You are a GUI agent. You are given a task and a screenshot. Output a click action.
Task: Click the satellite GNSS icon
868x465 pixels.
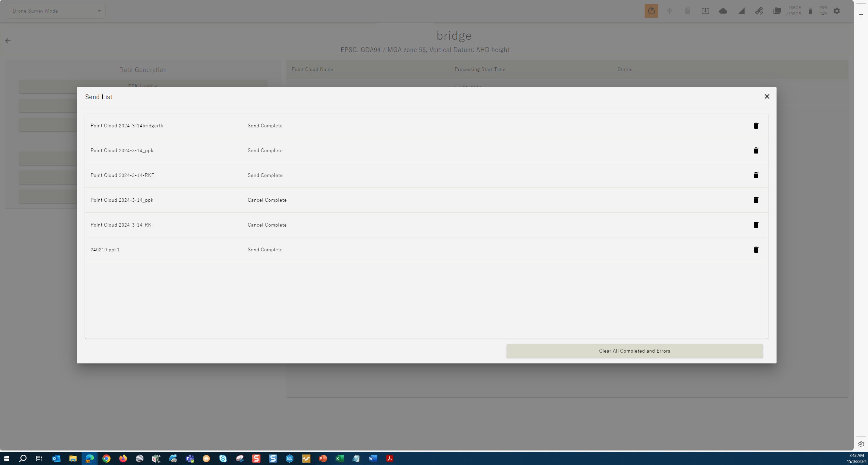tap(759, 11)
